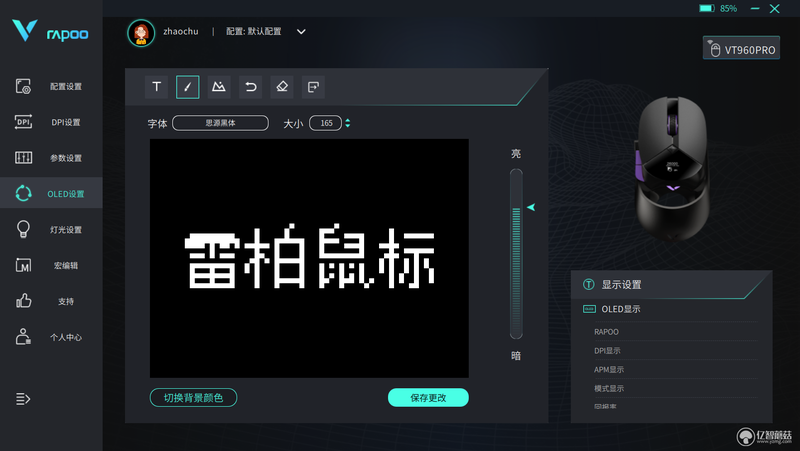Expand the 配置 profile dropdown arrow
800x451 pixels.
(301, 32)
